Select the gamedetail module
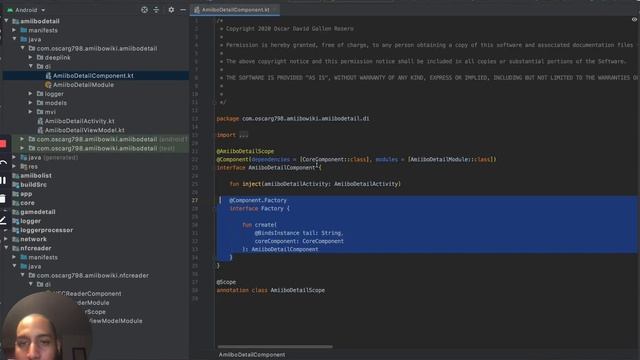This screenshot has width=640, height=360. [38, 211]
